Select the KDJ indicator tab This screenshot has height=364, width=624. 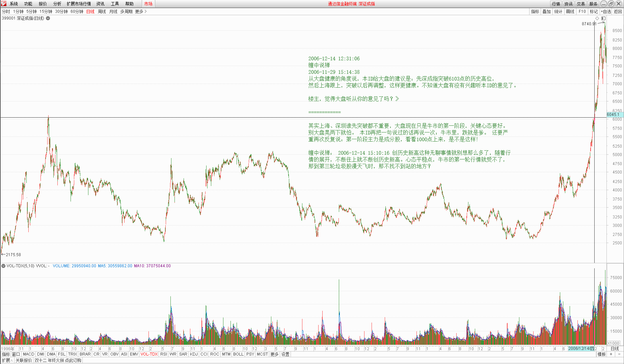tap(193, 354)
